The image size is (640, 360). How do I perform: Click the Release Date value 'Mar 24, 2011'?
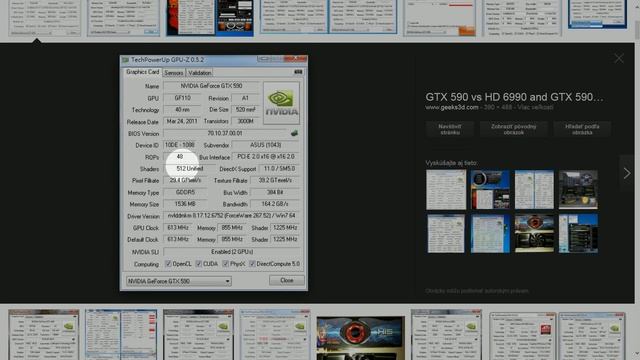point(182,121)
